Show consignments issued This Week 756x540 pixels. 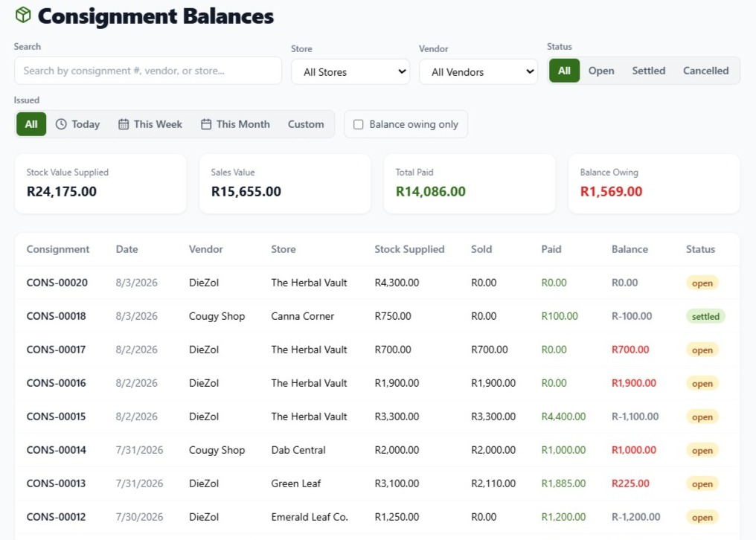coord(150,124)
